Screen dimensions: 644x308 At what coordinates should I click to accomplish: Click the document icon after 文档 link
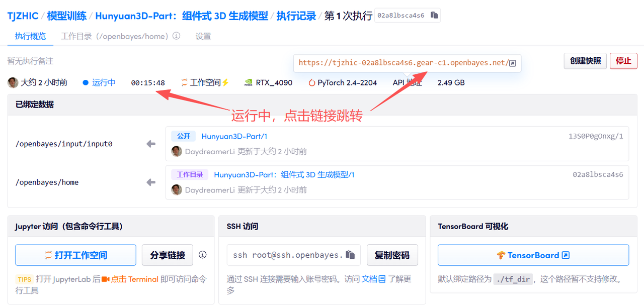(382, 279)
